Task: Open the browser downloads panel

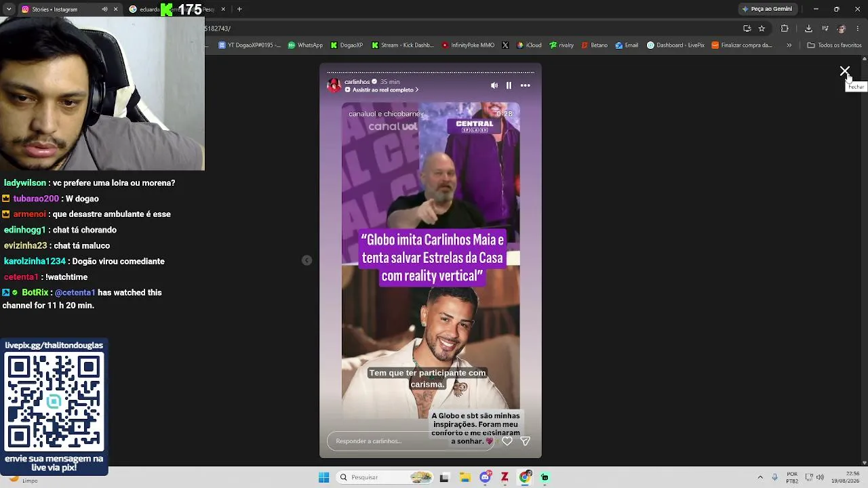Action: click(808, 28)
